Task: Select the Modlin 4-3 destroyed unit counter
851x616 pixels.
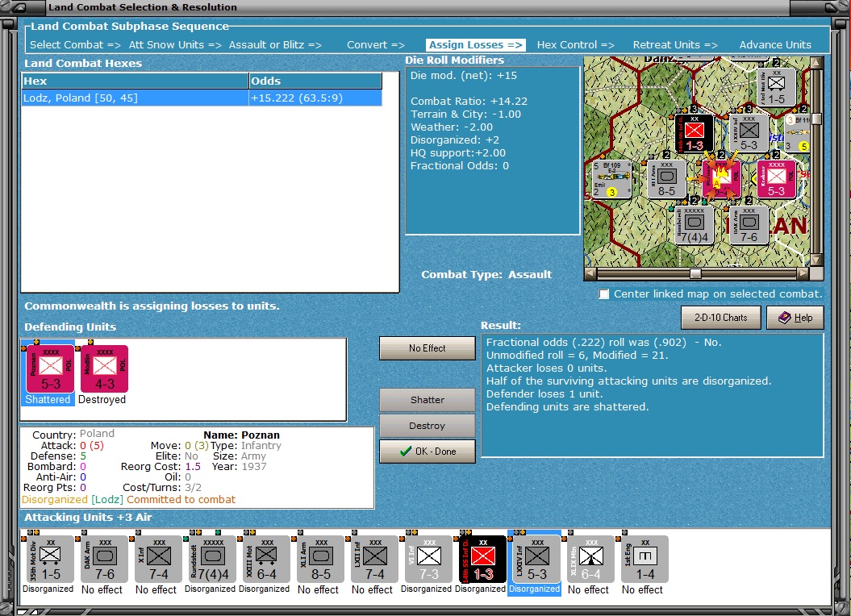Action: point(104,369)
